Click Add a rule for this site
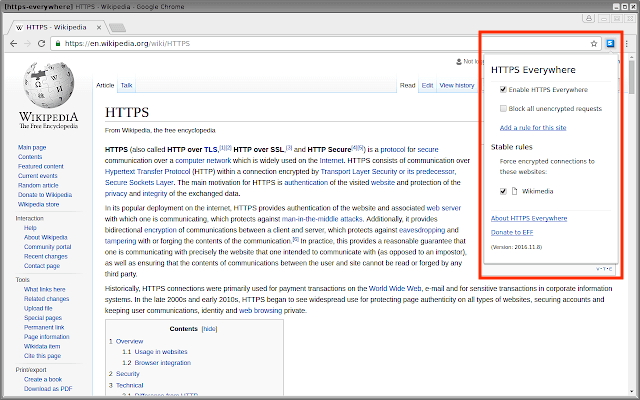Screen dimensions: 640x400 coord(535,127)
